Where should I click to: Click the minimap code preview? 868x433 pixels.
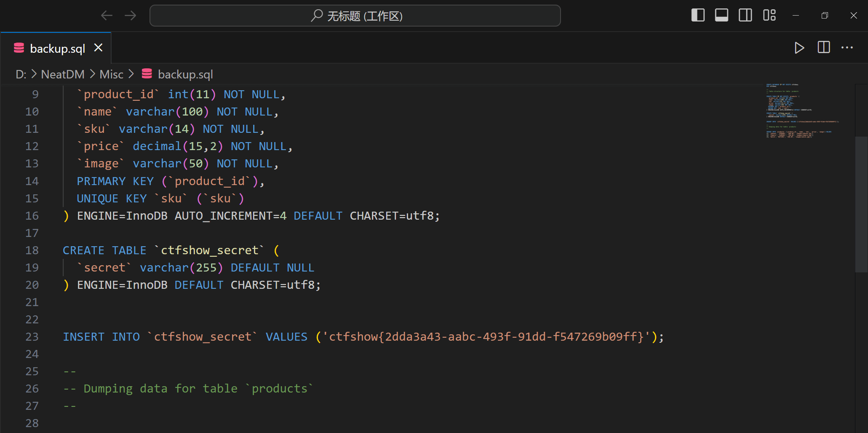pyautogui.click(x=802, y=110)
